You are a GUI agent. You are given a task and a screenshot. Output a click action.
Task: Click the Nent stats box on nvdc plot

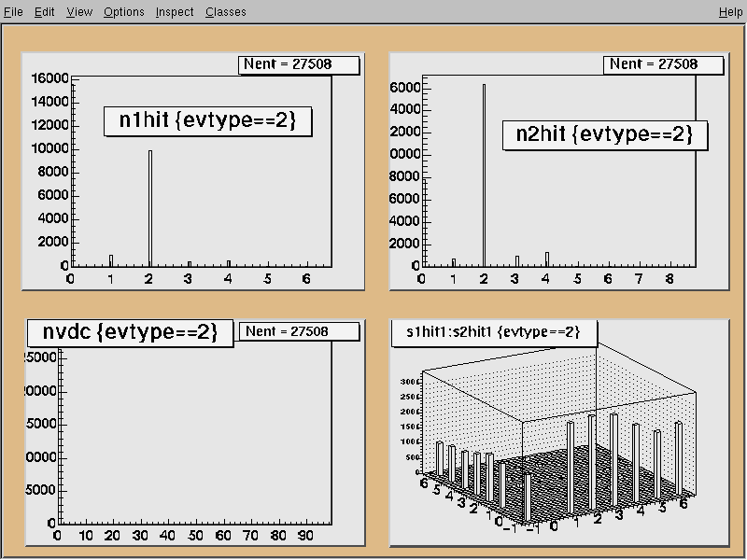[x=299, y=331]
